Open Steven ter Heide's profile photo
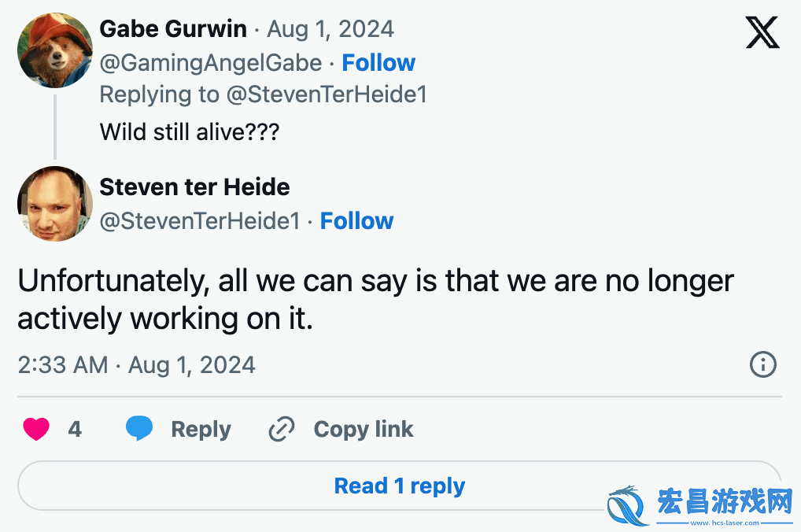This screenshot has width=801, height=532. [x=54, y=203]
